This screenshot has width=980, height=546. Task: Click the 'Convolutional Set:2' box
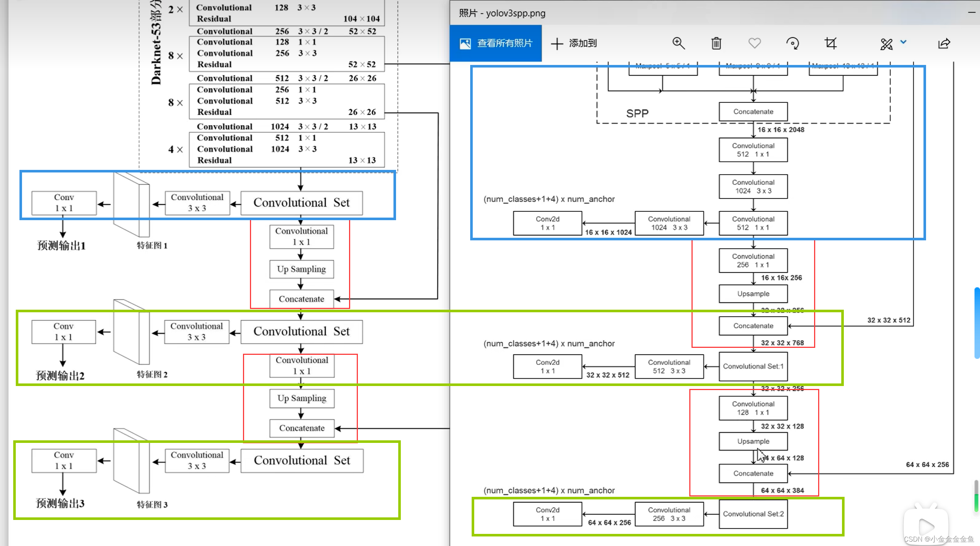(753, 514)
